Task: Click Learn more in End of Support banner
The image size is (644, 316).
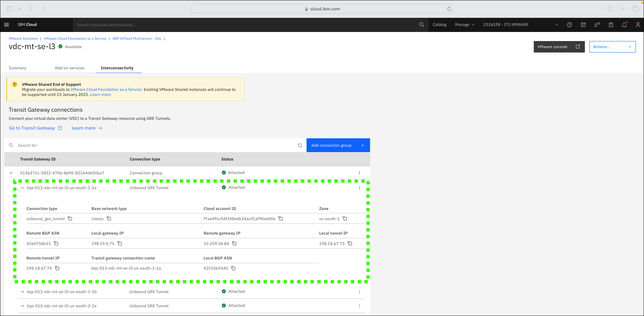Action: tap(100, 95)
